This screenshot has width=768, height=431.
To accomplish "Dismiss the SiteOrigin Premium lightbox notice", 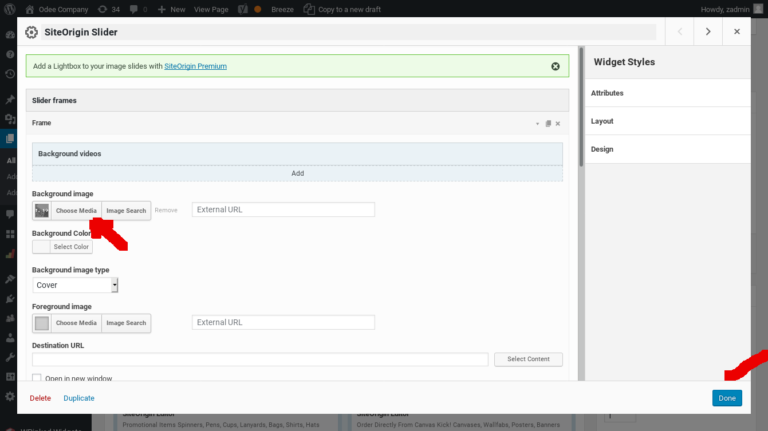I will [x=555, y=66].
